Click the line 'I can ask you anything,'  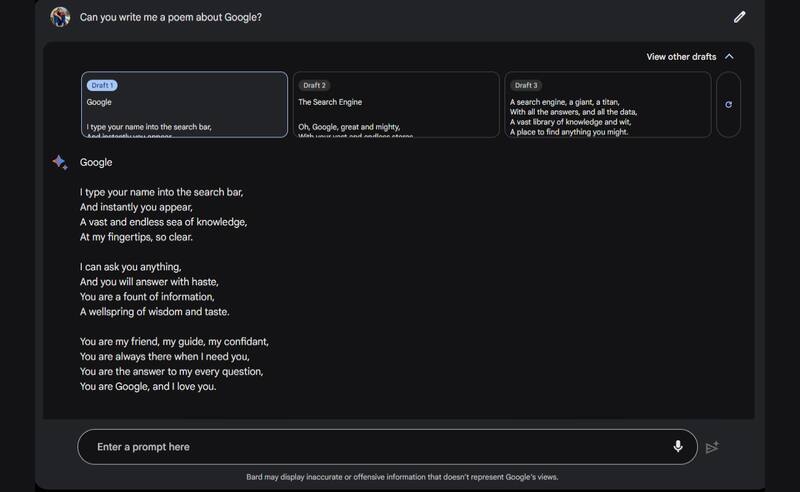[131, 267]
